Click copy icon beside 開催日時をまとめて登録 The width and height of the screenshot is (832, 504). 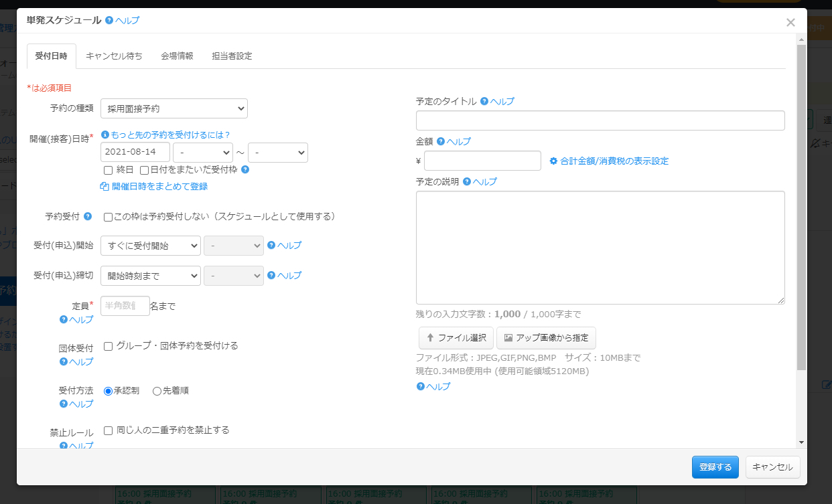(105, 187)
